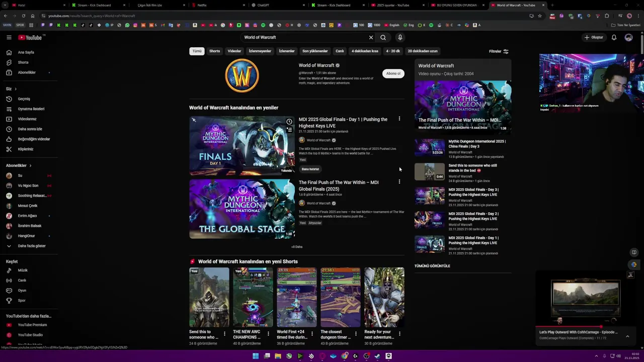Select the Son yüklenenler filter chip
The image size is (644, 362).
(x=315, y=51)
